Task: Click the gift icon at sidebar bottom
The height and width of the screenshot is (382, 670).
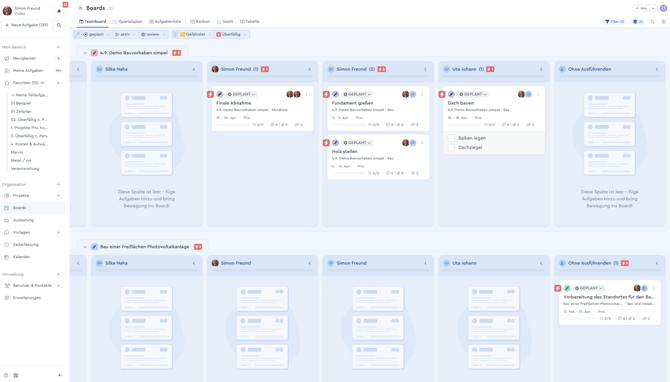Action: coord(16,375)
